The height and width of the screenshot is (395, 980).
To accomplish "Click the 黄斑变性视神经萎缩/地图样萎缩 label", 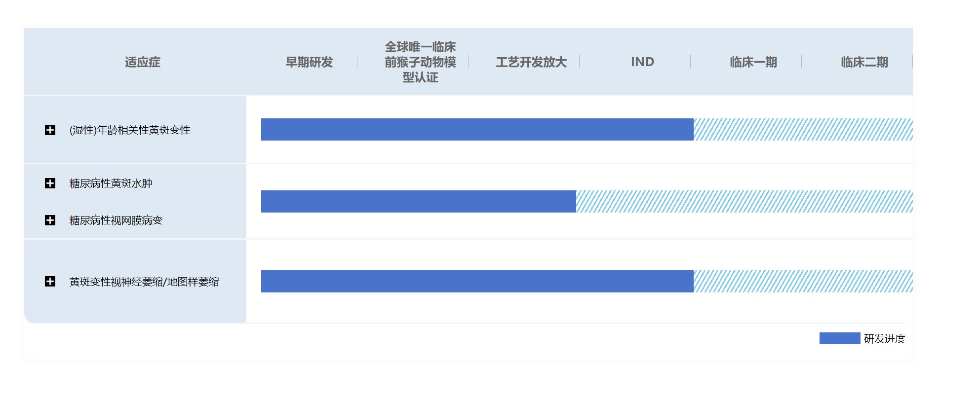I will [144, 282].
